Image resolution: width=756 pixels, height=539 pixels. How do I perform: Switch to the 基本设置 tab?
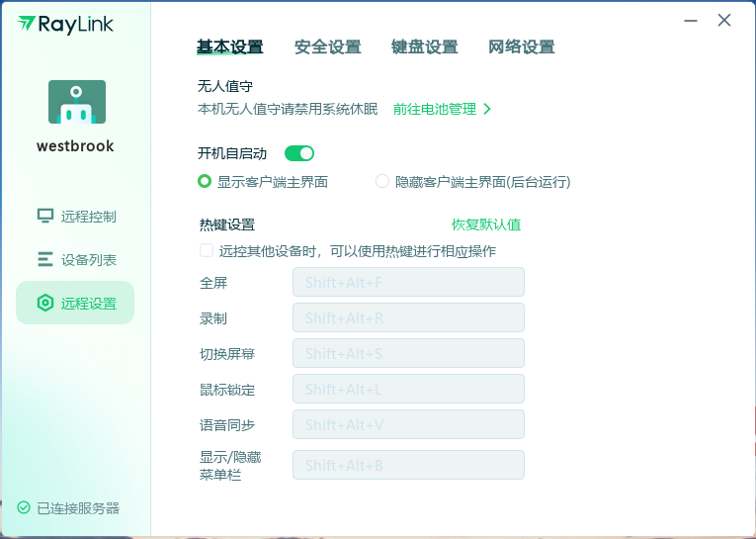tap(230, 47)
